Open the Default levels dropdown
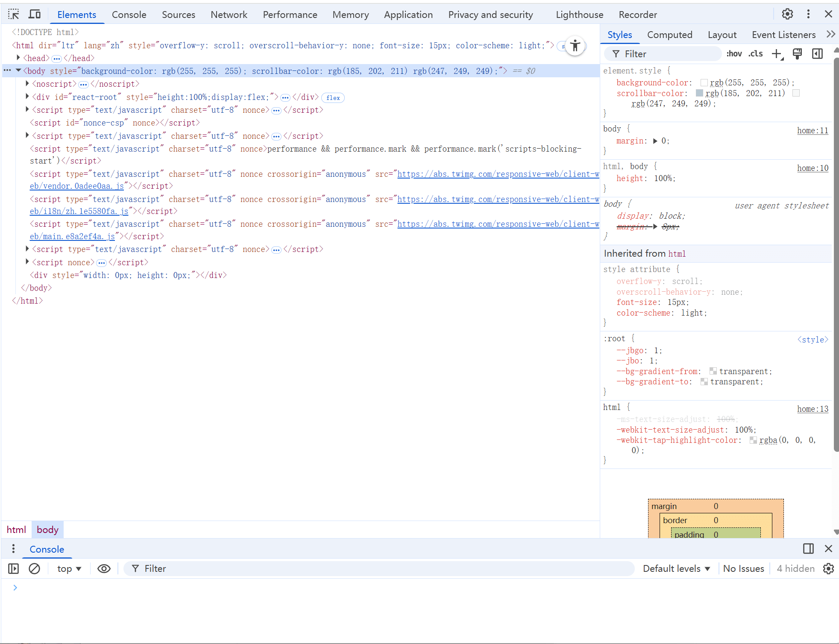This screenshot has width=839, height=644. click(x=676, y=568)
